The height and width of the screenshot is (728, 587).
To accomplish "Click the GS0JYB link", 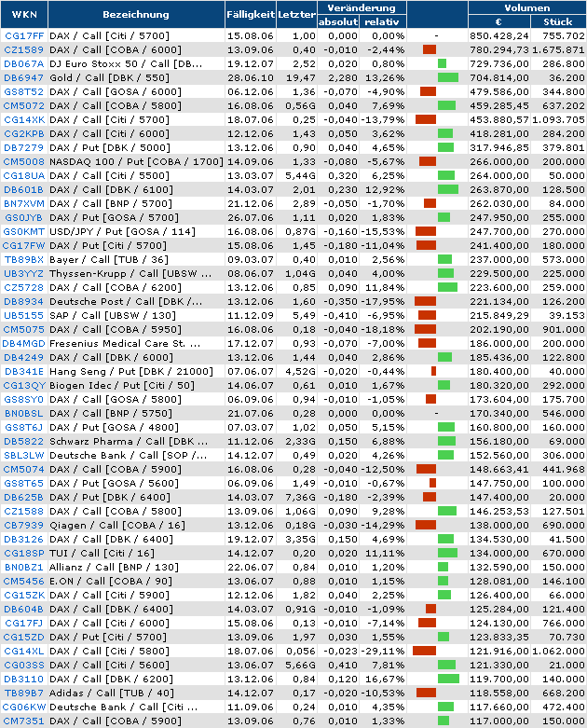I will point(23,217).
